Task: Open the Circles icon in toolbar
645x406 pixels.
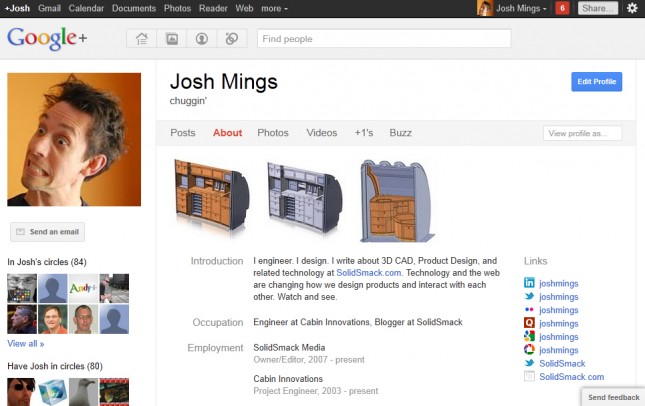Action: 232,39
